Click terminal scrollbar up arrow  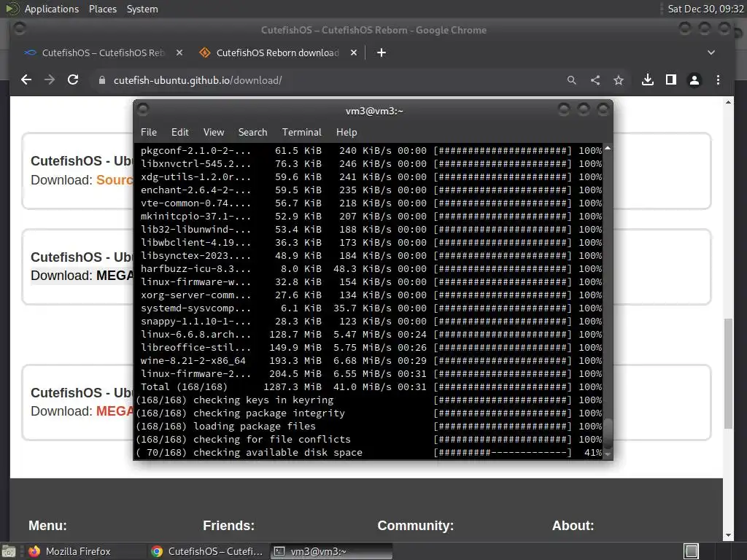click(608, 148)
